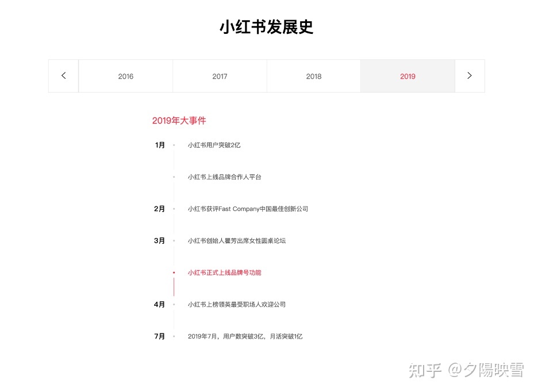The image size is (538, 392).
Task: Switch to the 2016 year tab
Action: (125, 75)
